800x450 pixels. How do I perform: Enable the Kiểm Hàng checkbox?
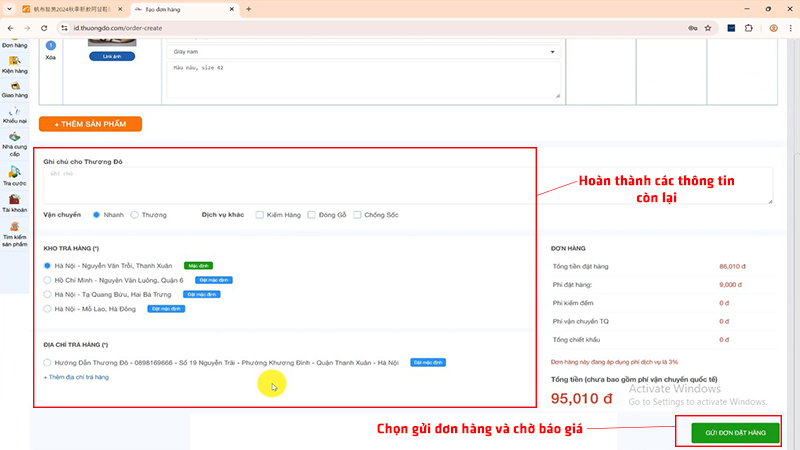[260, 214]
